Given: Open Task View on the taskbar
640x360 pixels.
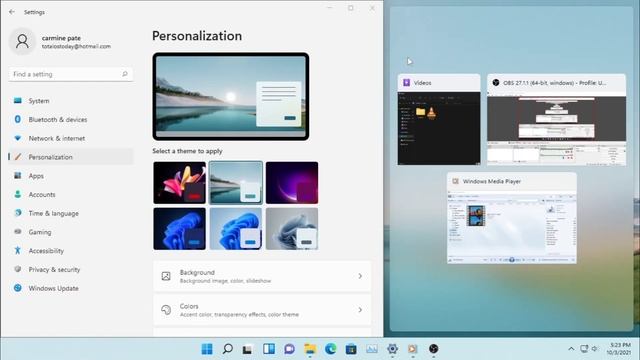Looking at the screenshot, I should (x=248, y=349).
